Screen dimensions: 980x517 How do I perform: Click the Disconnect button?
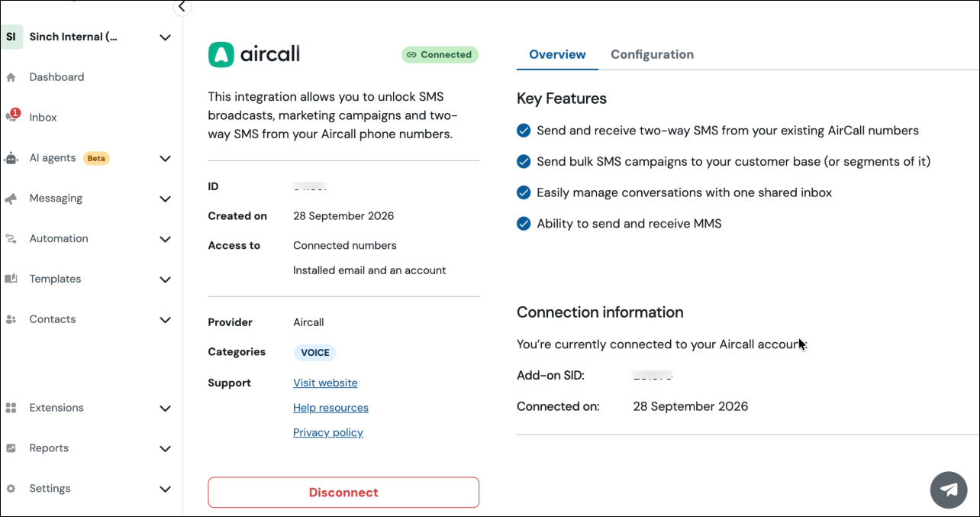click(343, 493)
